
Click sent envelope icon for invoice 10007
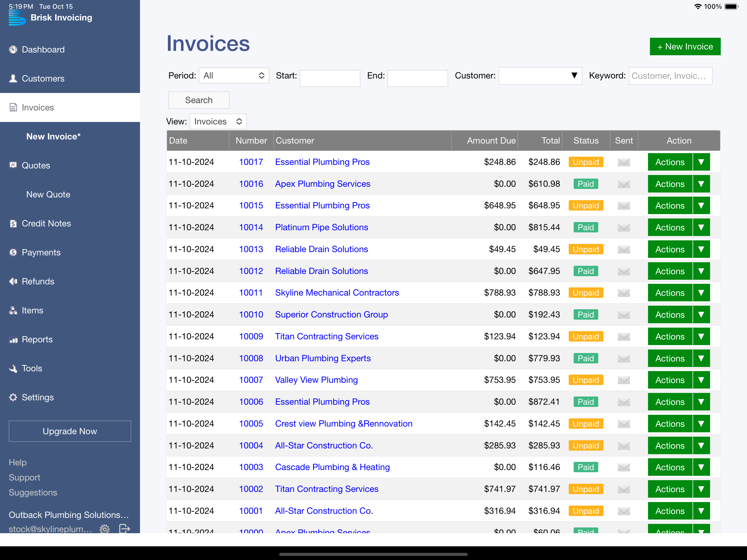624,380
